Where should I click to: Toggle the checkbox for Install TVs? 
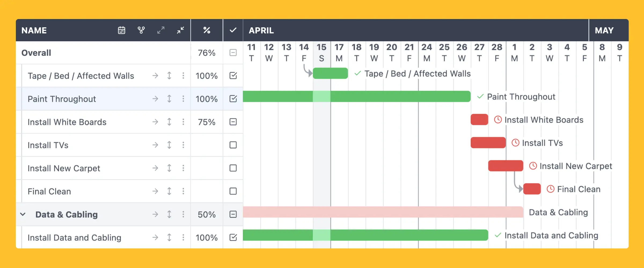233,145
